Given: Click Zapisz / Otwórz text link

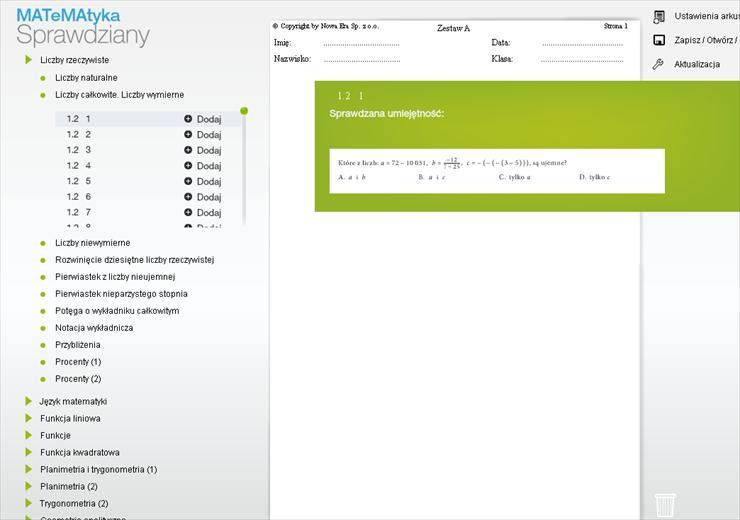Looking at the screenshot, I should [706, 40].
